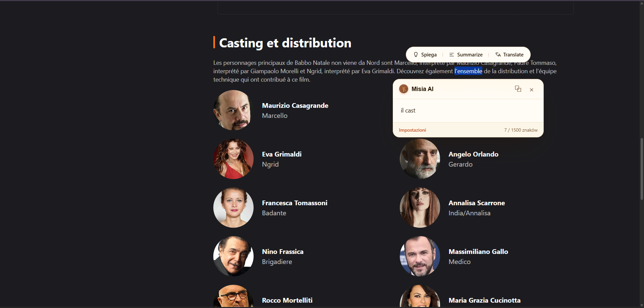Click the '7 / 1500 znaków' counter

(x=521, y=130)
